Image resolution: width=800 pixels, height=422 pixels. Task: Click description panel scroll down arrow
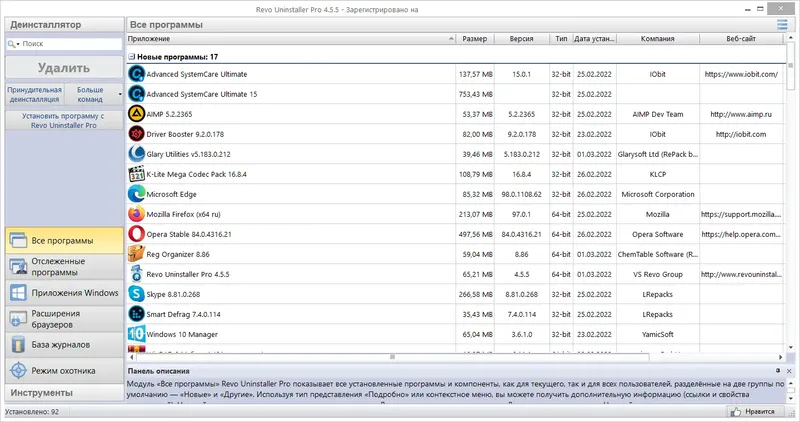(x=791, y=399)
